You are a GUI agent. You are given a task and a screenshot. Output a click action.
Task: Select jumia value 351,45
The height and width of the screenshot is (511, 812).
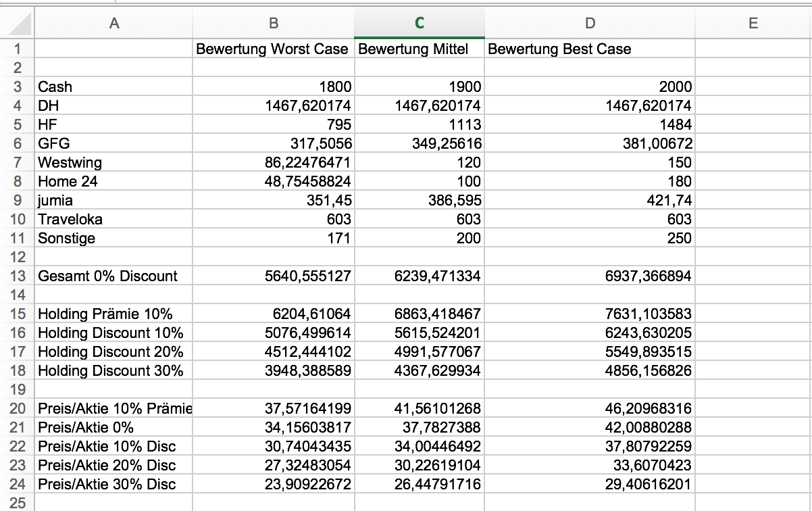(274, 200)
